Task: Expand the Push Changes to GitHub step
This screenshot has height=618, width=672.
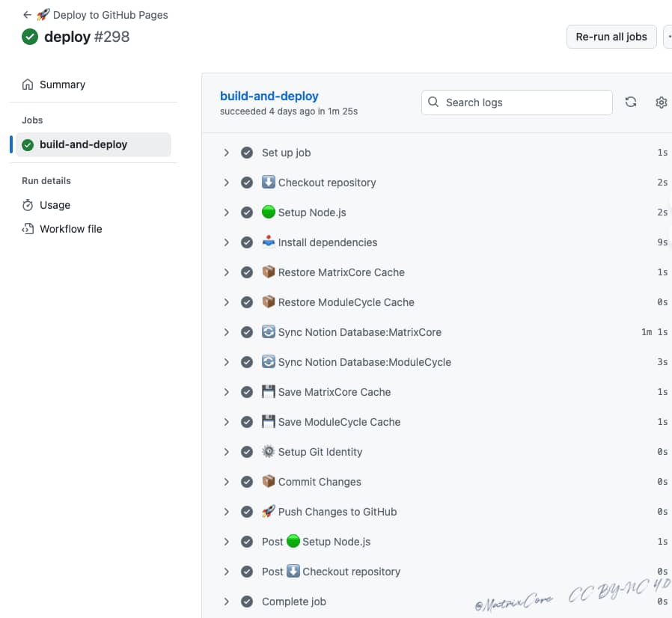Action: pyautogui.click(x=226, y=512)
